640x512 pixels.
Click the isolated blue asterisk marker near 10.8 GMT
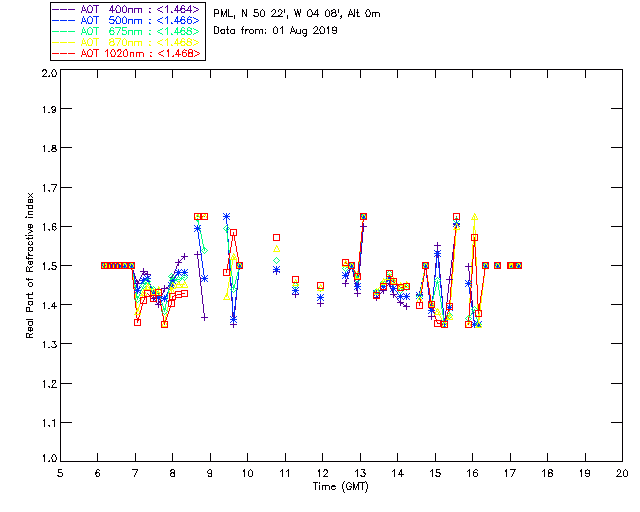[276, 270]
